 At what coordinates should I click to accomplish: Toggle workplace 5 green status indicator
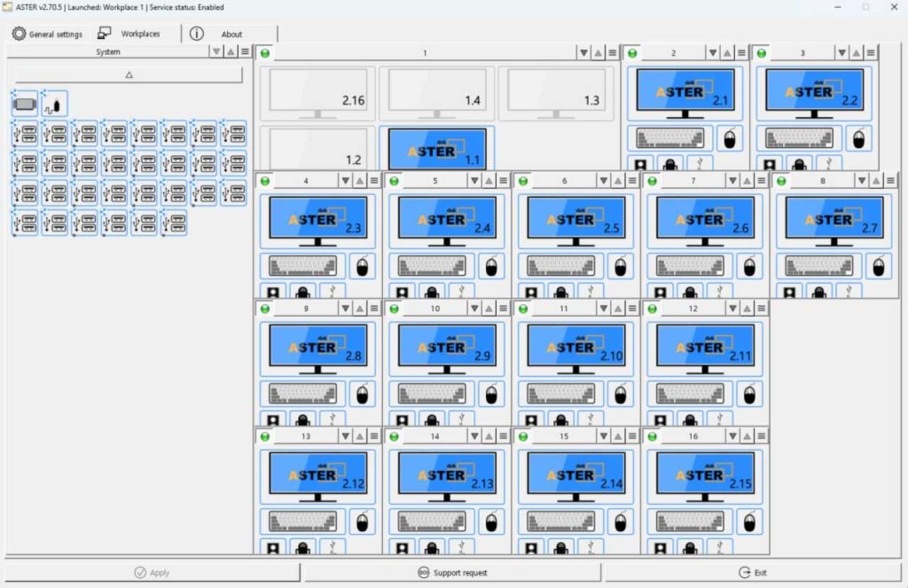point(395,181)
